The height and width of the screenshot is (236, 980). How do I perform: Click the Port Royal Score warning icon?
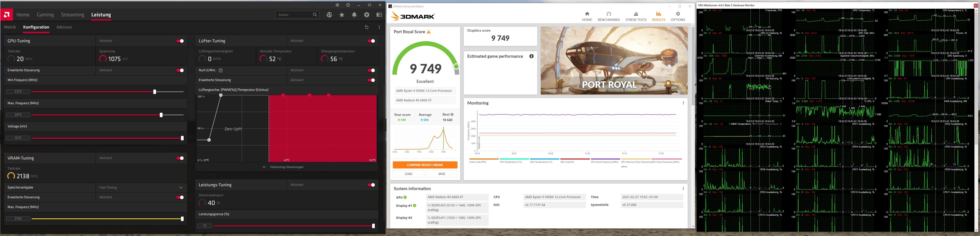pos(429,32)
